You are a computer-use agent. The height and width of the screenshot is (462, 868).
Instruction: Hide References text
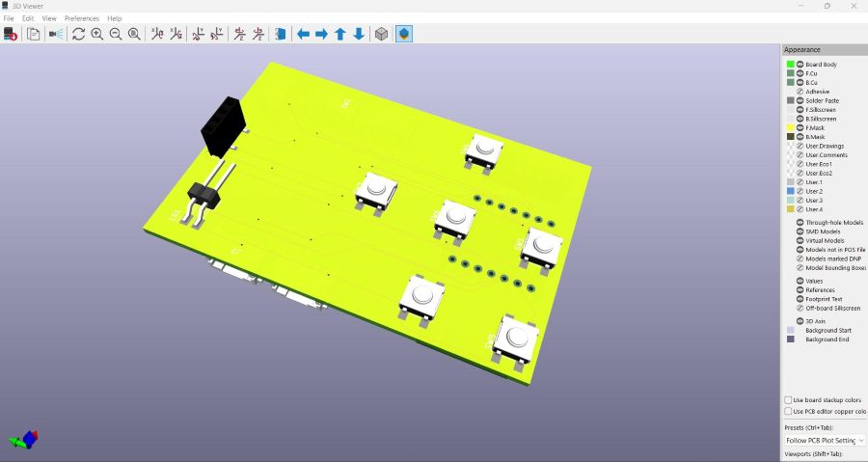[800, 290]
